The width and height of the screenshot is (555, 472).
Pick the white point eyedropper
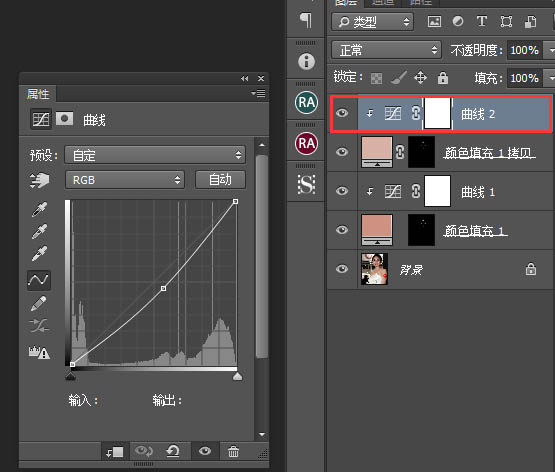[x=39, y=253]
